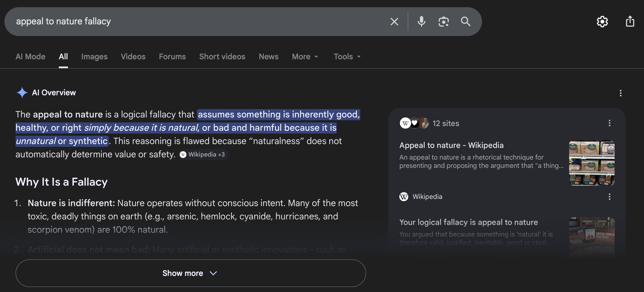The height and width of the screenshot is (292, 644).
Task: Click the 12 sites label
Action: click(446, 123)
